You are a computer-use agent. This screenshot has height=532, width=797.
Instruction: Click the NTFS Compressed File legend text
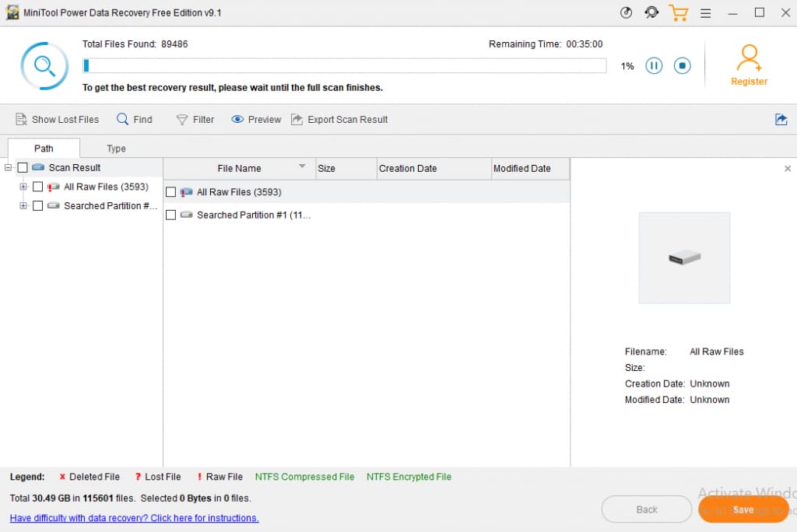(x=304, y=477)
